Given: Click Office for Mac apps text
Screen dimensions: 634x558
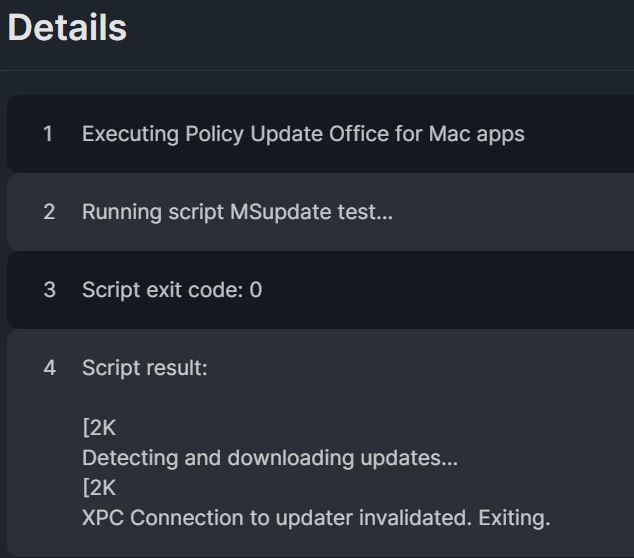Looking at the screenshot, I should 427,134.
